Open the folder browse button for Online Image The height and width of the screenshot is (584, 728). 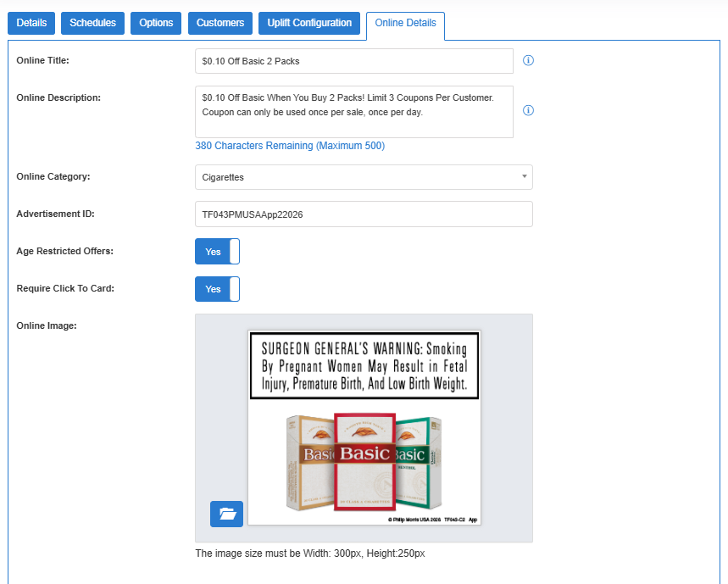226,514
